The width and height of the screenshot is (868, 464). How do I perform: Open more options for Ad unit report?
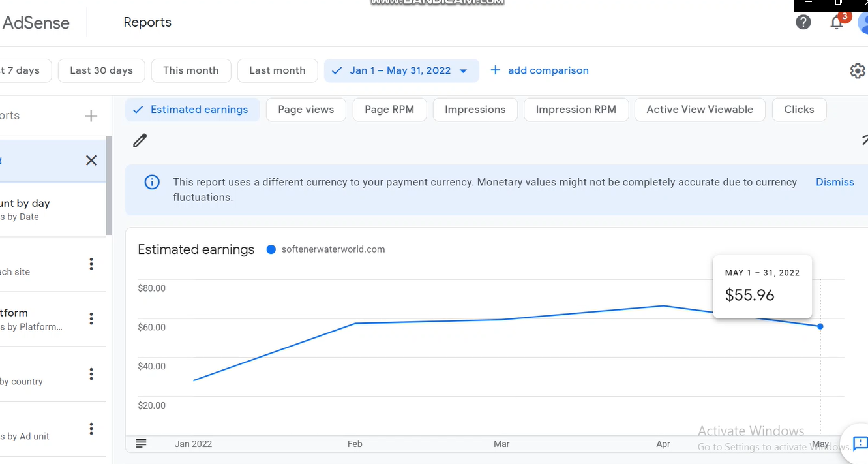(x=91, y=429)
